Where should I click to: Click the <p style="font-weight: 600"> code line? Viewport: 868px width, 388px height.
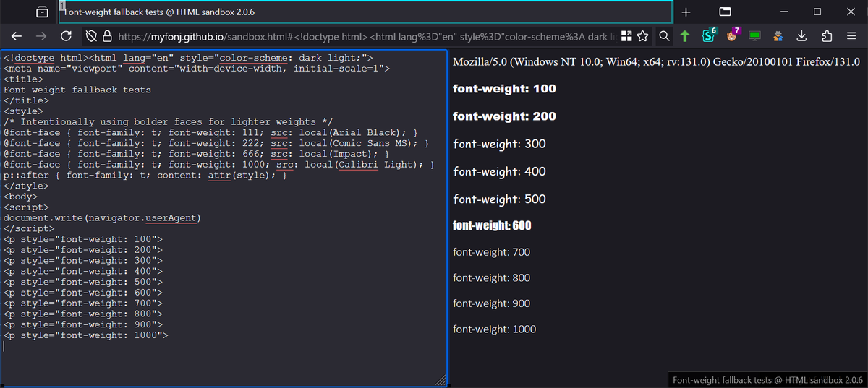(x=83, y=293)
